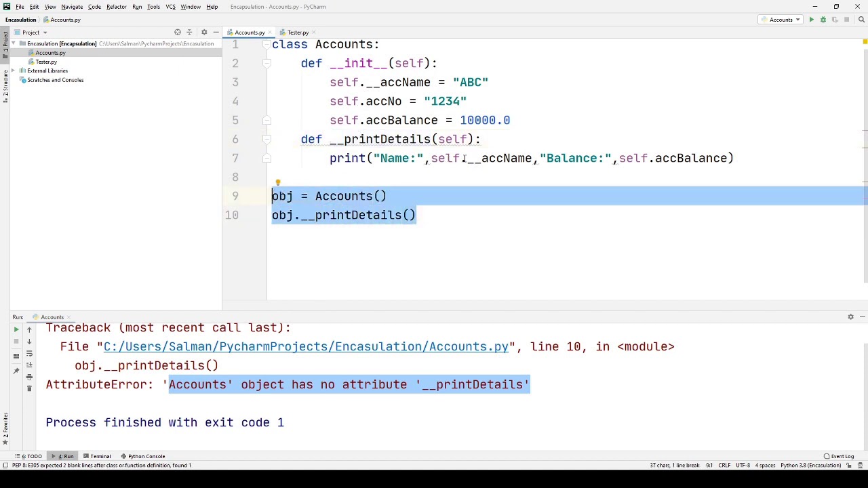Open the Navigate menu
This screenshot has height=488, width=868.
72,7
